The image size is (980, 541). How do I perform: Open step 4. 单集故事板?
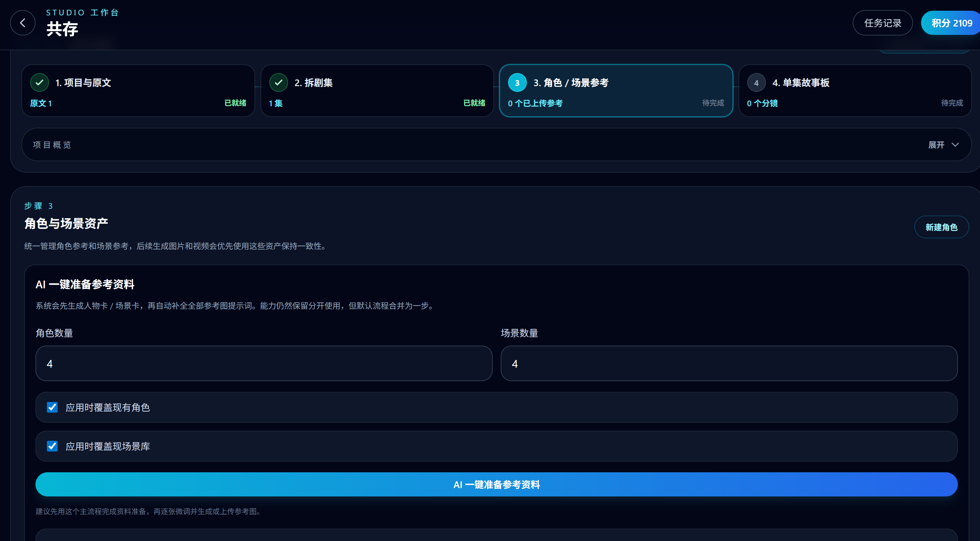pyautogui.click(x=855, y=91)
